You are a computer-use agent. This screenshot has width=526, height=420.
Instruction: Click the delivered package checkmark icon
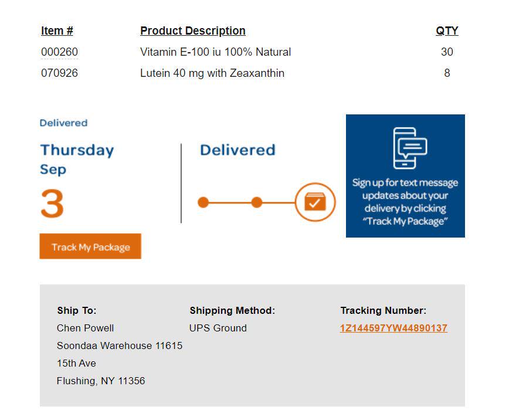click(x=315, y=203)
